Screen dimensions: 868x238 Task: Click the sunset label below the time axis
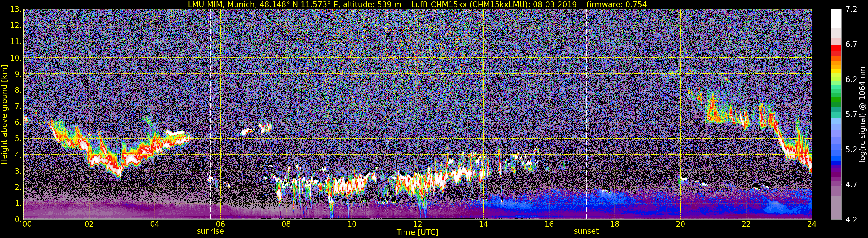click(x=586, y=231)
